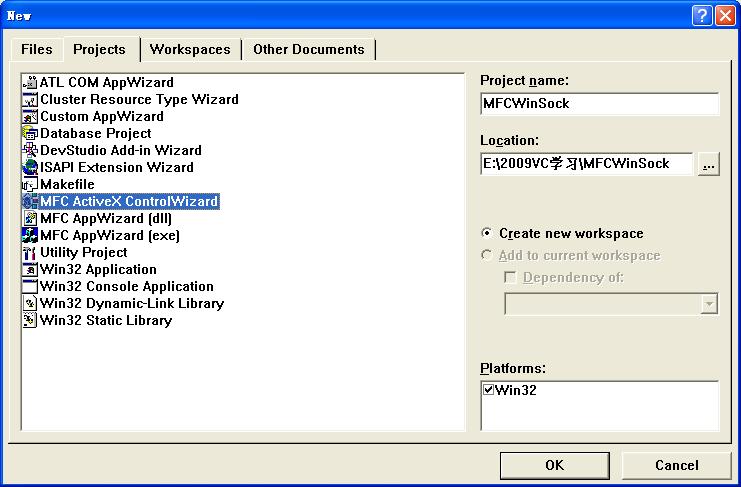The height and width of the screenshot is (487, 741).
Task: Click the Project name input field
Action: click(600, 103)
